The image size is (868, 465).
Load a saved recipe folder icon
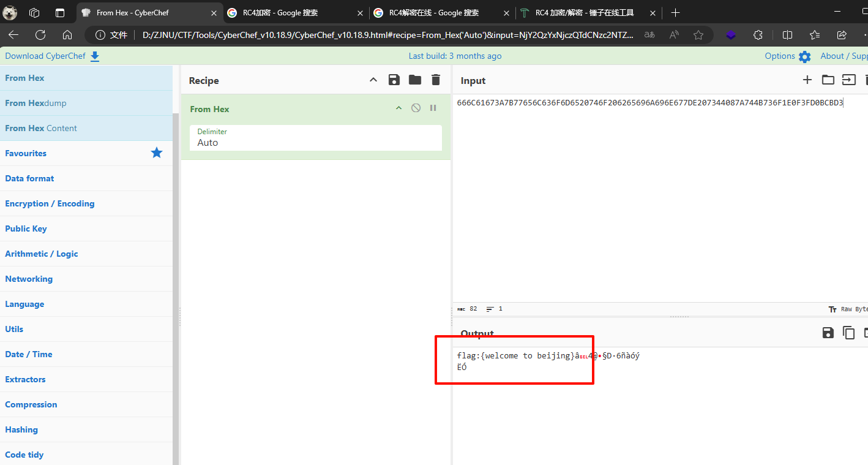(x=415, y=80)
